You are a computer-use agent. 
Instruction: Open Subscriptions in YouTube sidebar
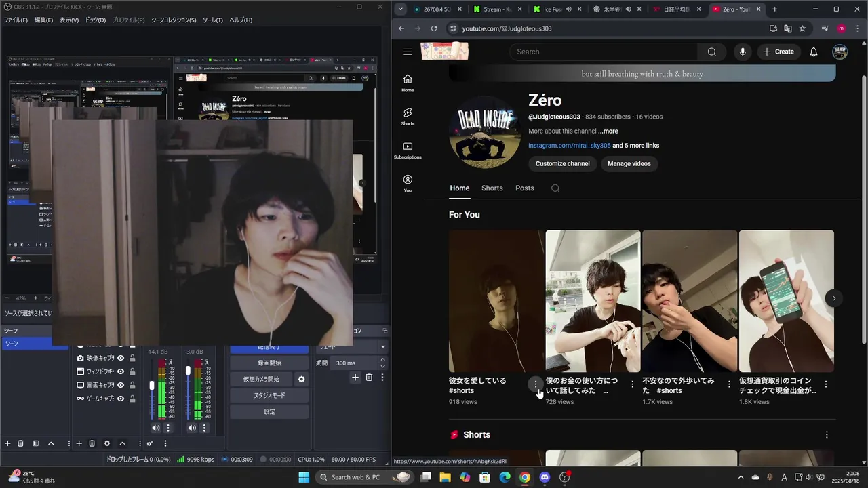tap(408, 150)
